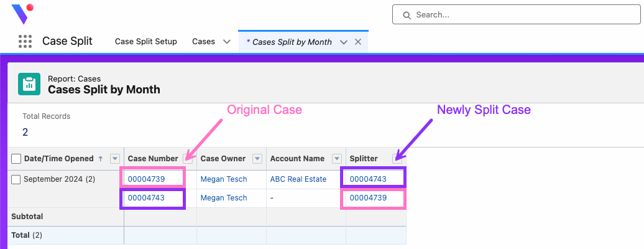This screenshot has height=249, width=644.
Task: Close the Cases Split by Month tab
Action: coord(357,42)
